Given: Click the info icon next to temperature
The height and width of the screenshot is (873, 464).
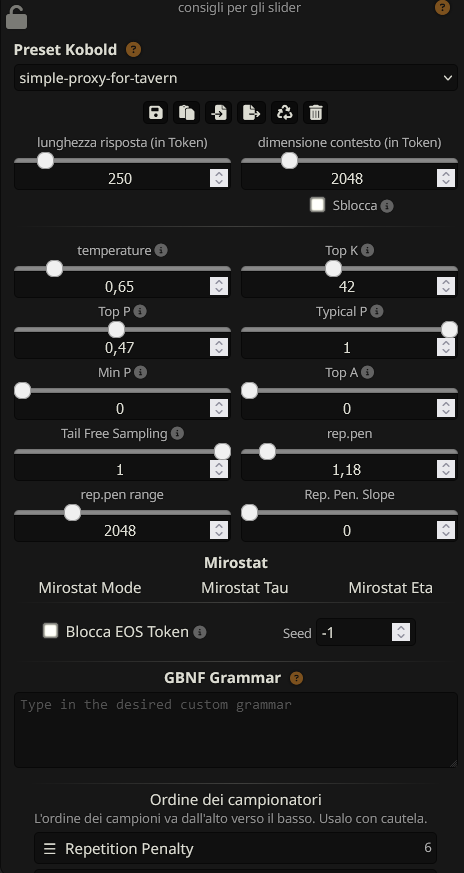Looking at the screenshot, I should [x=161, y=251].
